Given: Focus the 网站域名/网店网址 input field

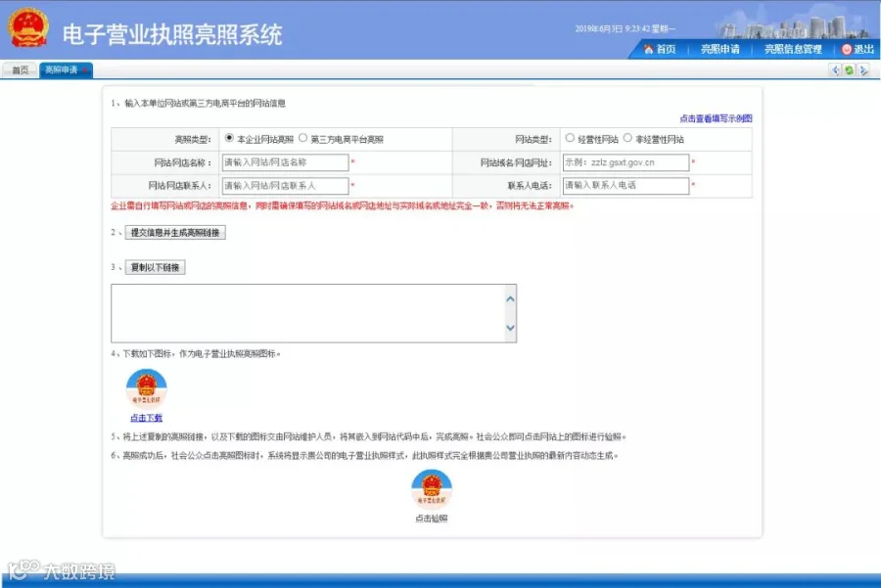Looking at the screenshot, I should [626, 162].
